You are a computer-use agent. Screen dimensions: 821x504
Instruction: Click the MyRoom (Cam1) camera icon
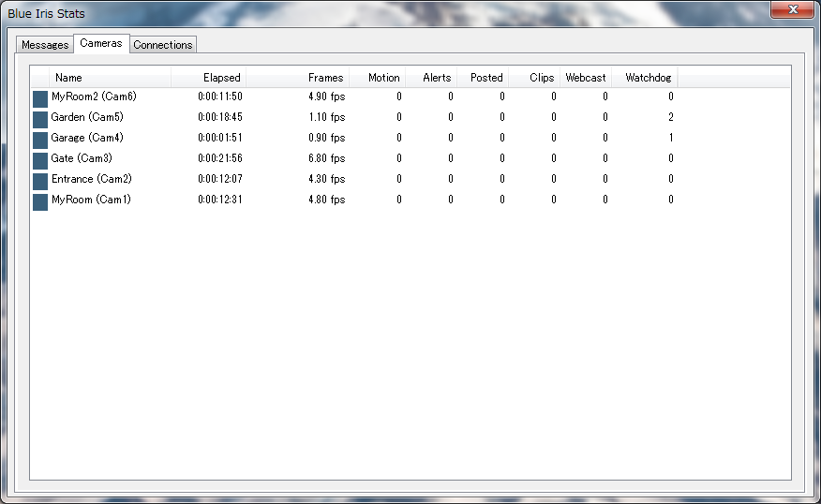point(40,202)
